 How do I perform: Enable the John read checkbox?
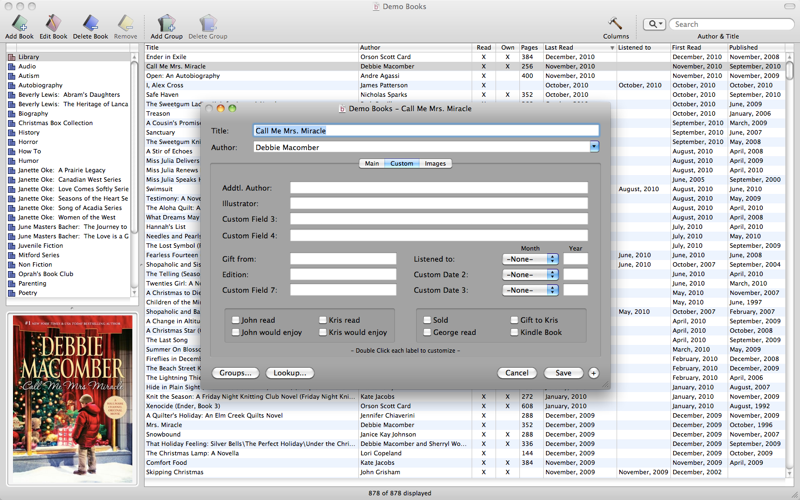pyautogui.click(x=234, y=321)
